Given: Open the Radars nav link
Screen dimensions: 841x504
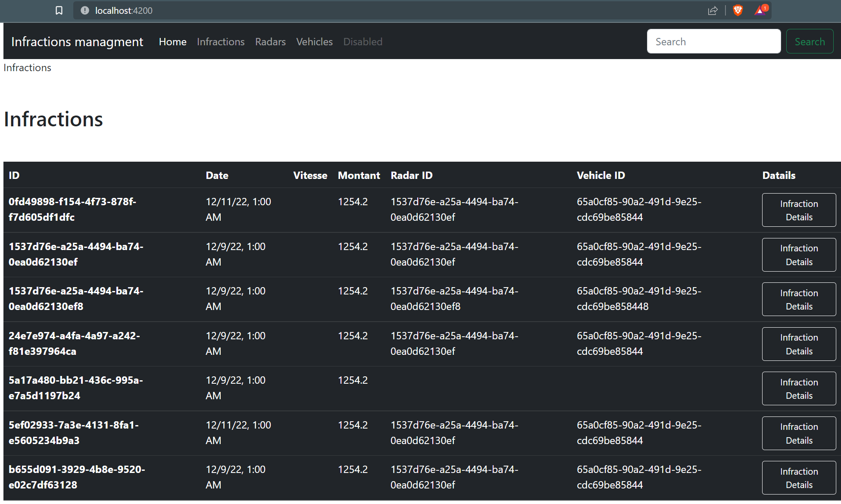Looking at the screenshot, I should click(x=270, y=42).
